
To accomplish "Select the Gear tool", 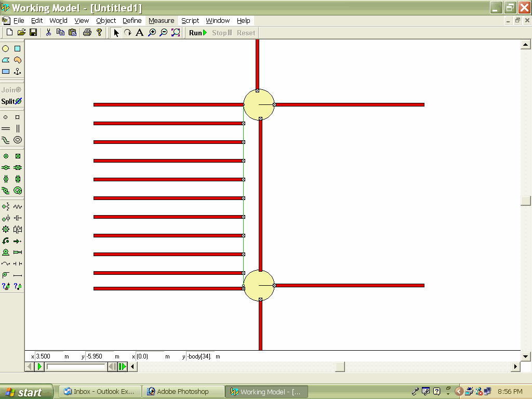I will (6, 229).
